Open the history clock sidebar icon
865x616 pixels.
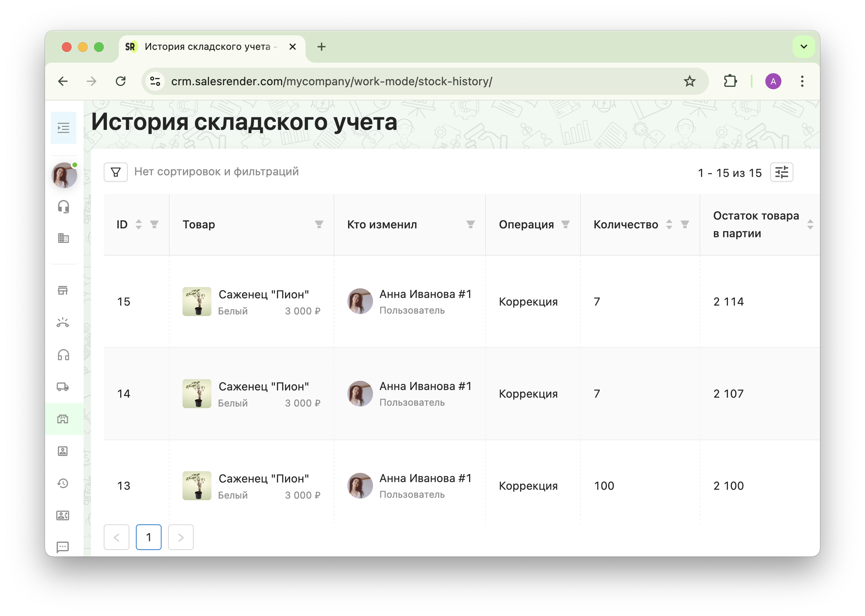(x=63, y=483)
